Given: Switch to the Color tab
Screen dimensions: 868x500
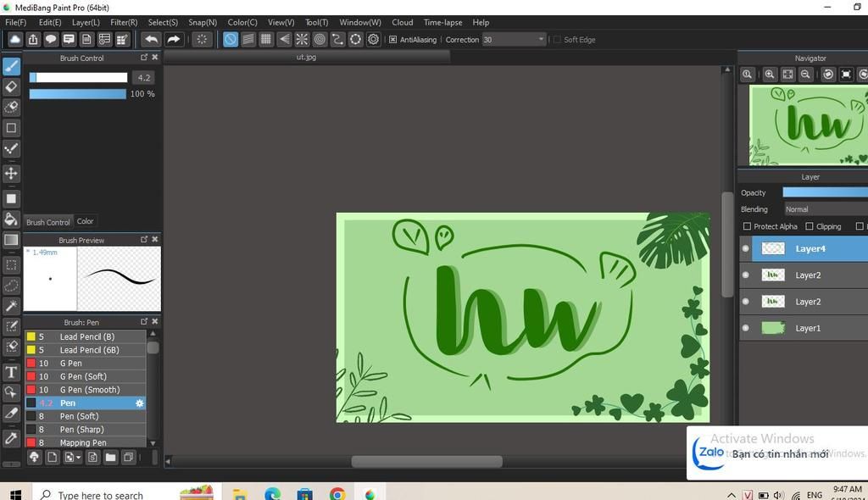Looking at the screenshot, I should (86, 221).
